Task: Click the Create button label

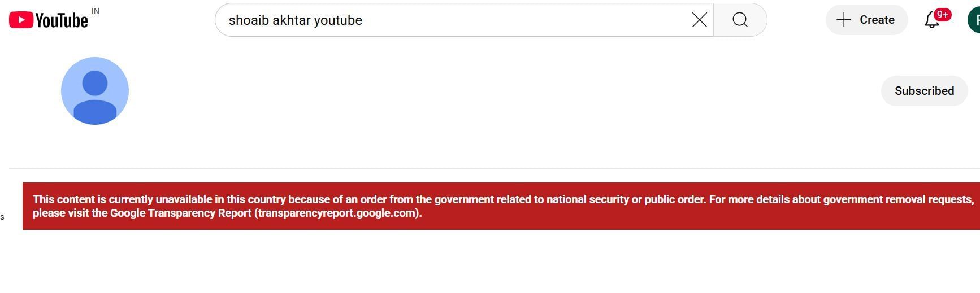Action: click(x=877, y=20)
